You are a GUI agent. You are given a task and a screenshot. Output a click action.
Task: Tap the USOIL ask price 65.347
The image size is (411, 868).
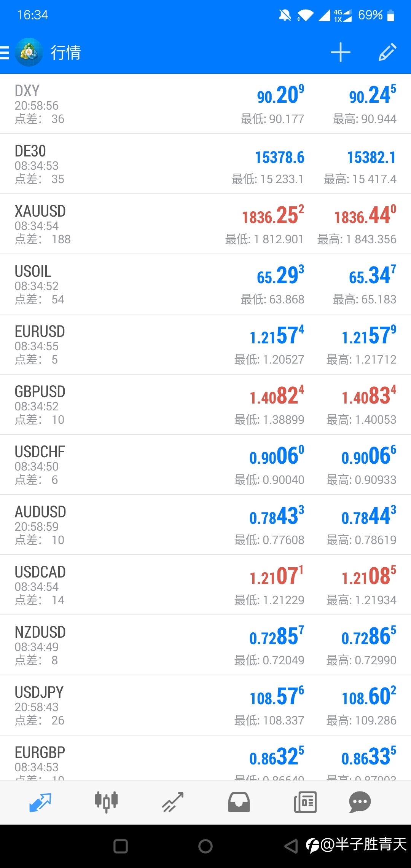(373, 275)
